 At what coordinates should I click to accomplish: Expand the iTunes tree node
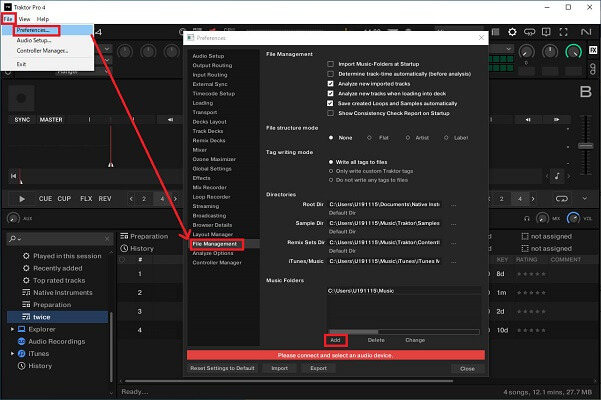(x=12, y=353)
